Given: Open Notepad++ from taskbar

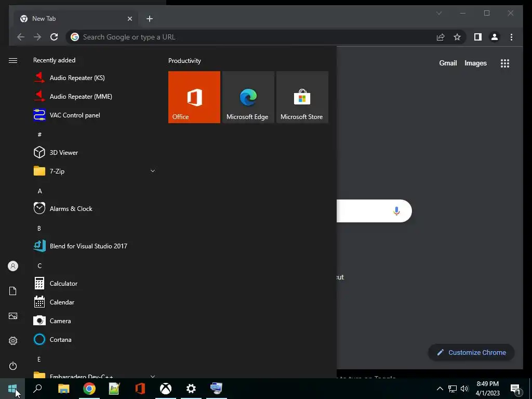Looking at the screenshot, I should (x=114, y=389).
